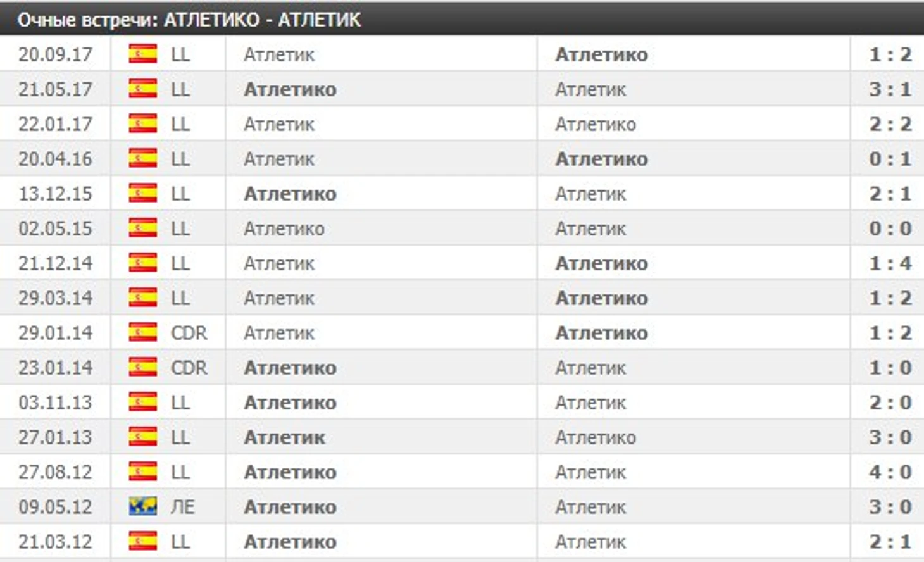The image size is (924, 562).
Task: Select the Spain flag beside 22.01.17
Action: pyautogui.click(x=142, y=123)
